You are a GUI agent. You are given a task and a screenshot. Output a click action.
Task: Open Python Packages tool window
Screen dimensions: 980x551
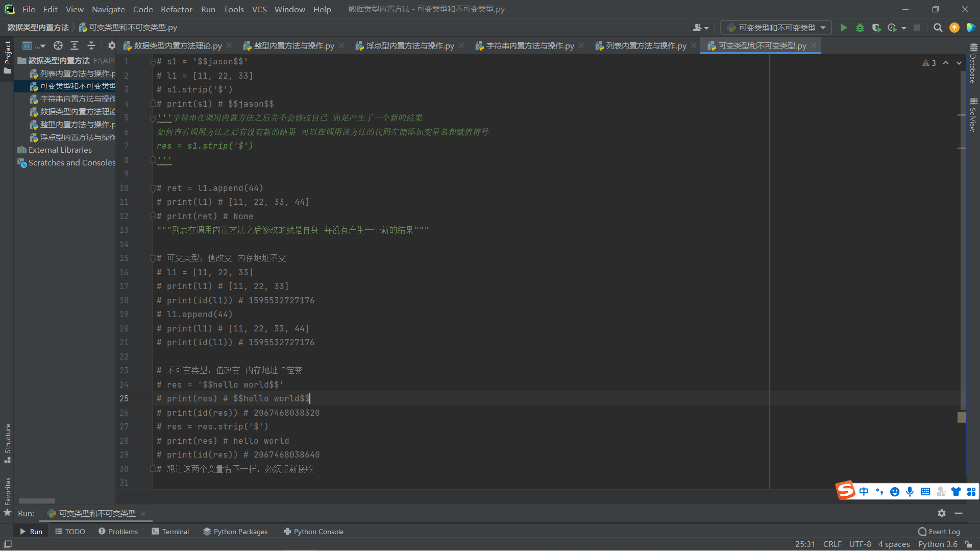coord(235,532)
